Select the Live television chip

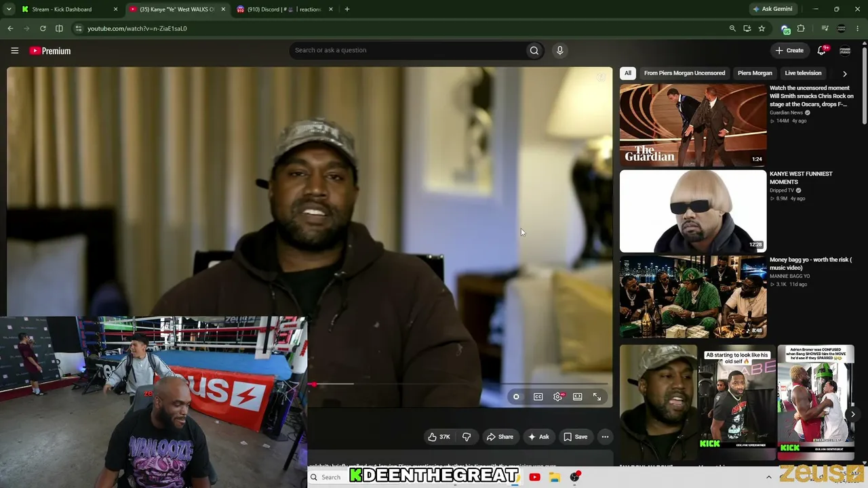[x=803, y=73]
